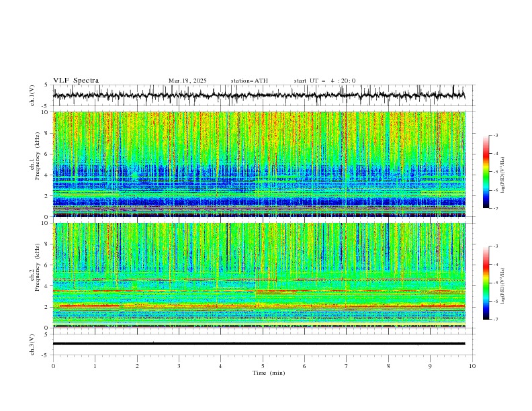Click the '-7' value on ch.2 colorbar
Screen dimensions: 532x411
click(x=495, y=320)
